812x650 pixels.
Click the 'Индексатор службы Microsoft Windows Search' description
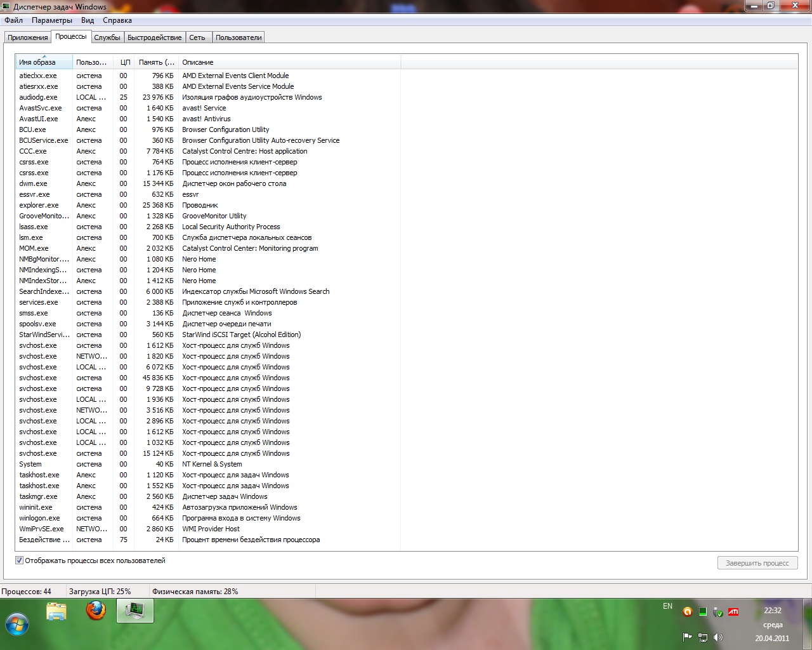(256, 291)
